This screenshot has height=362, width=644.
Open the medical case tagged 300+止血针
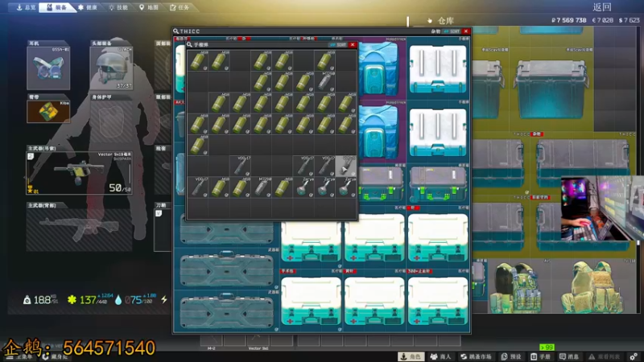pyautogui.click(x=438, y=299)
